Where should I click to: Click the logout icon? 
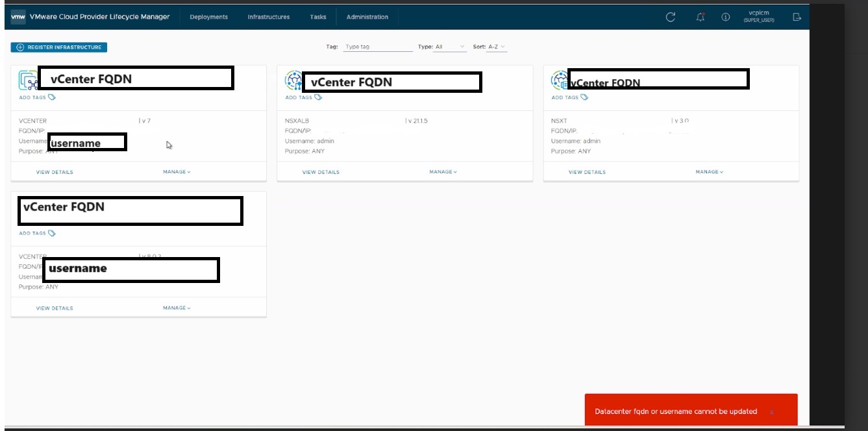coord(797,18)
